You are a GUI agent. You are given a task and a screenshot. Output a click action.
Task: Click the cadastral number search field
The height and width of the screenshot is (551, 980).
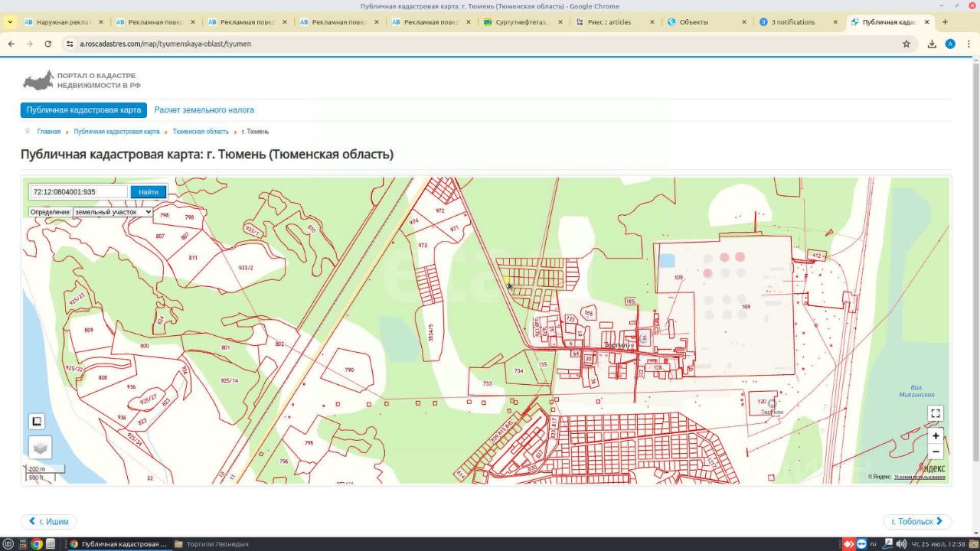tap(78, 192)
